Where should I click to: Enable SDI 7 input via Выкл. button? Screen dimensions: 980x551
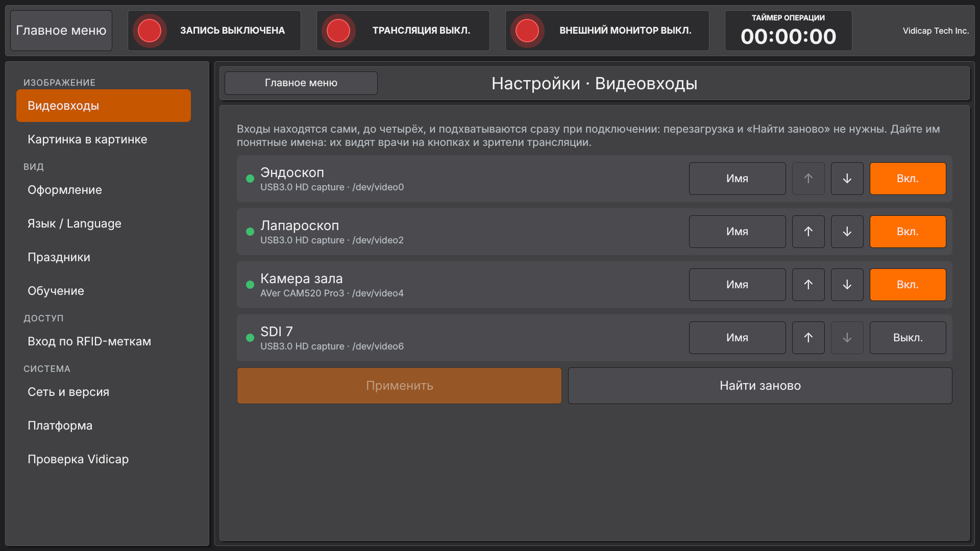click(908, 338)
